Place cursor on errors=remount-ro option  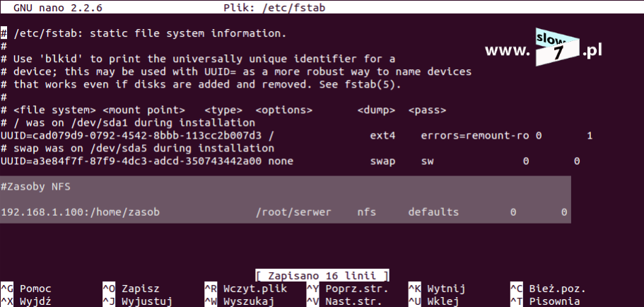(475, 136)
